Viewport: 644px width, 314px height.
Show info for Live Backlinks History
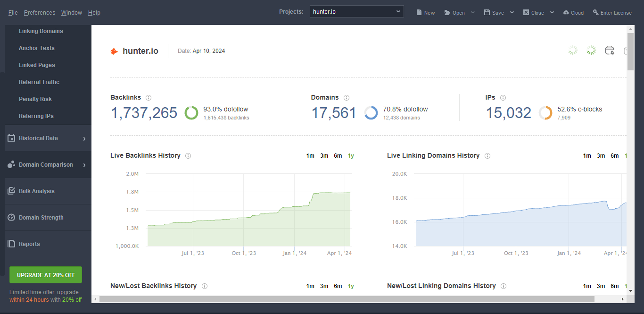pyautogui.click(x=188, y=156)
